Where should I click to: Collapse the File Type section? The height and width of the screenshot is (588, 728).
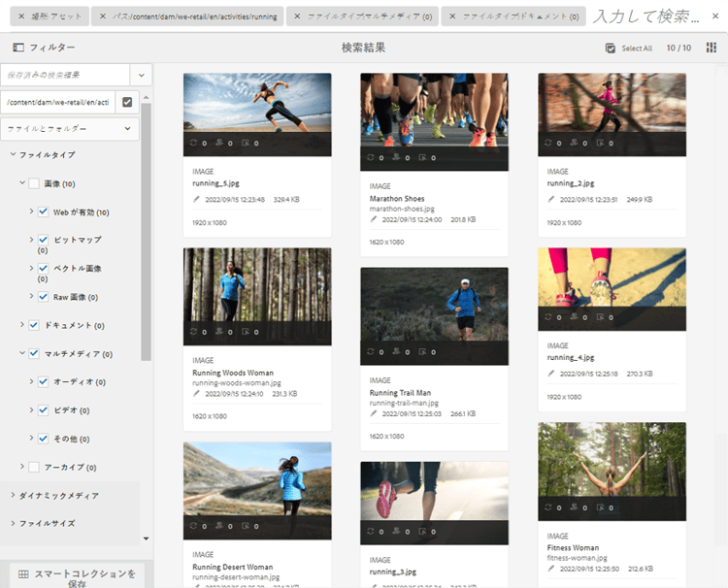[13, 154]
